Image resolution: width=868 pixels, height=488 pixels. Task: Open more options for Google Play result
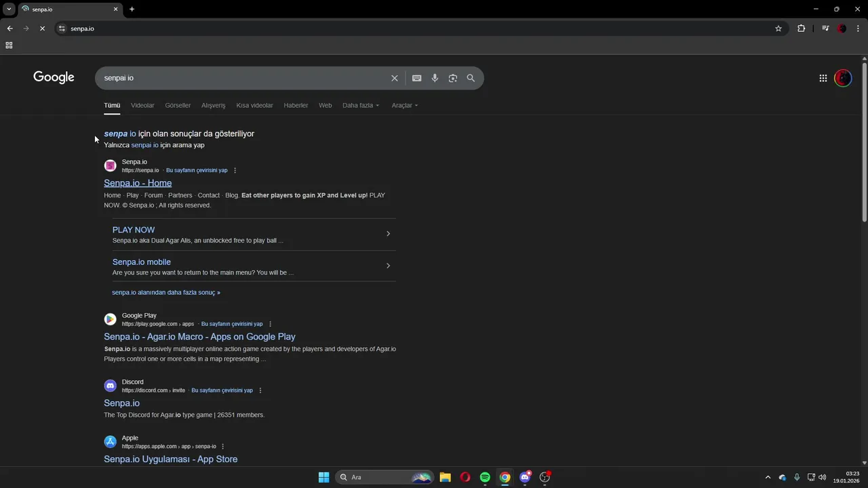[271, 324]
